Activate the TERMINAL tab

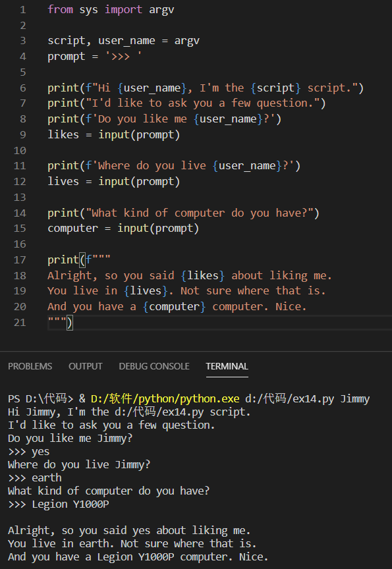click(227, 366)
